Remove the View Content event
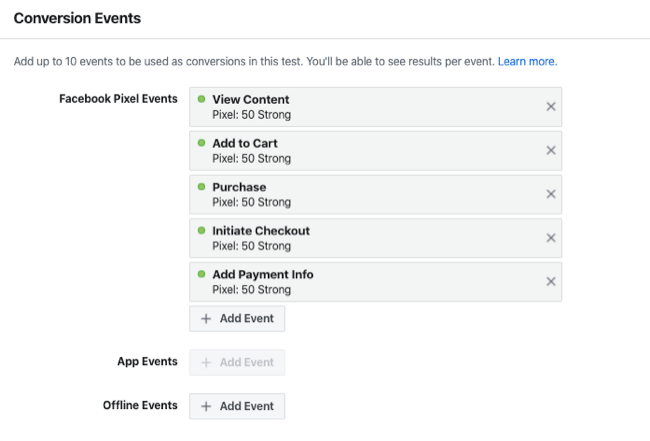This screenshot has width=650, height=441. click(x=551, y=106)
